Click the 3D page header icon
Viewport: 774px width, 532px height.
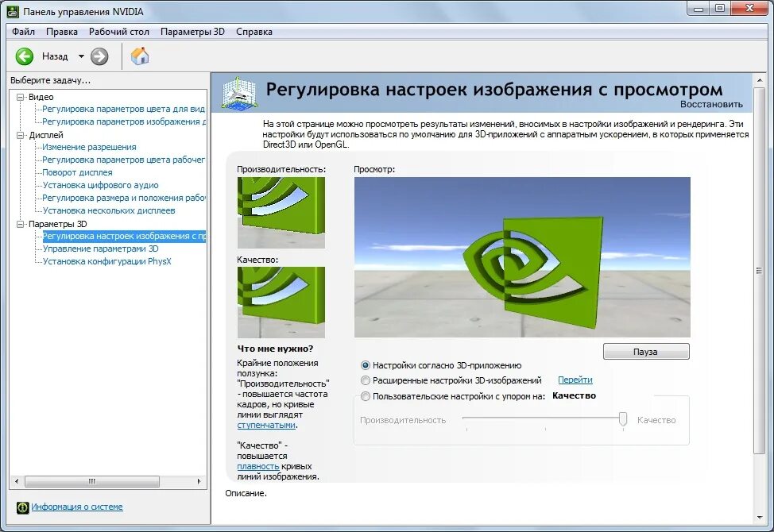[239, 93]
